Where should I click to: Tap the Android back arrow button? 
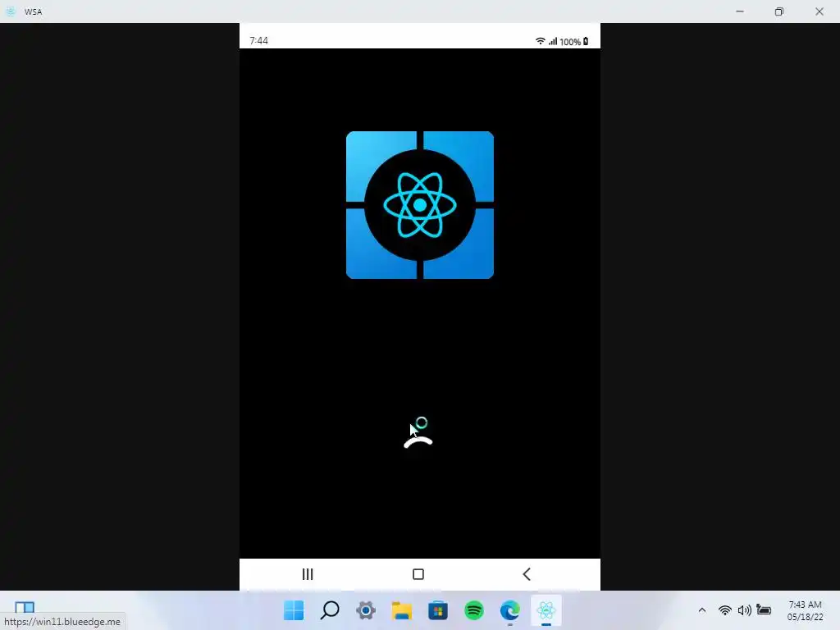[527, 574]
